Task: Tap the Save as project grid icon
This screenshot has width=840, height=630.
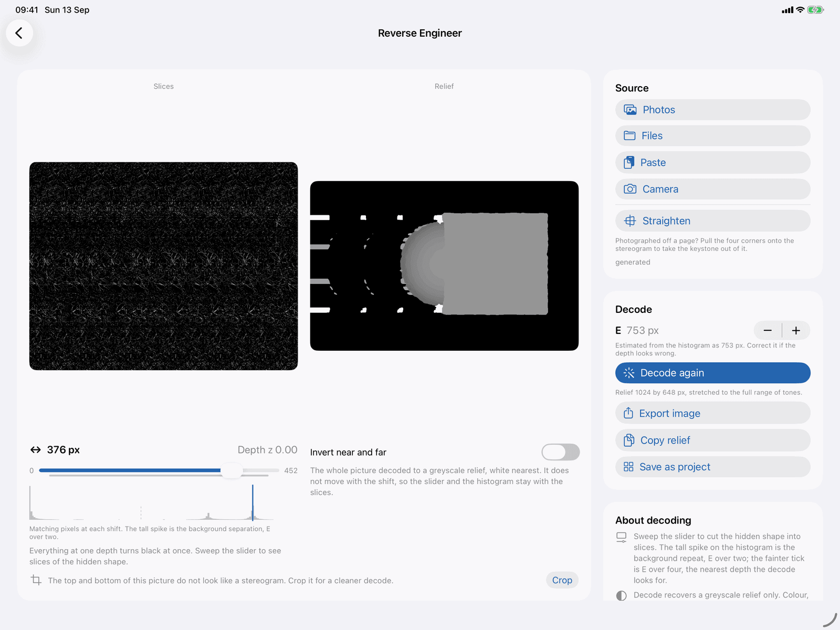Action: pos(628,467)
